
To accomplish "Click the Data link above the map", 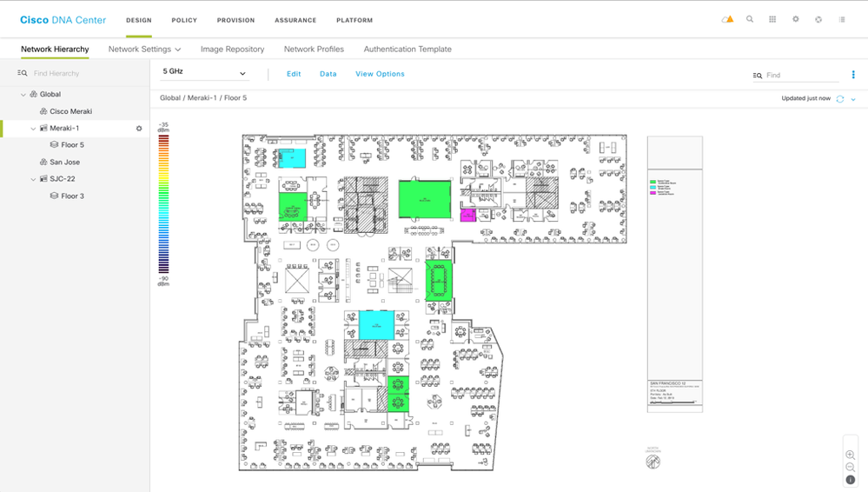I will pos(328,74).
